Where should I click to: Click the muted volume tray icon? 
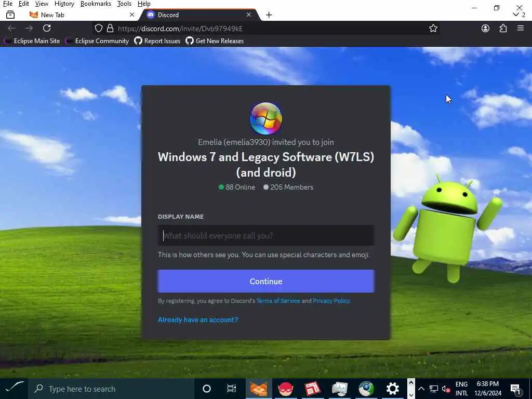(446, 389)
